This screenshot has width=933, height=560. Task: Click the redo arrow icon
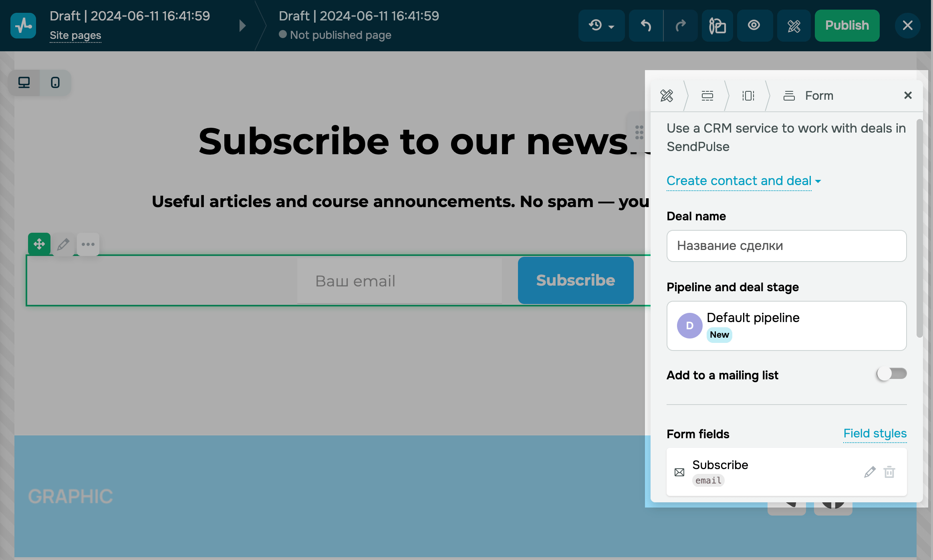click(681, 26)
